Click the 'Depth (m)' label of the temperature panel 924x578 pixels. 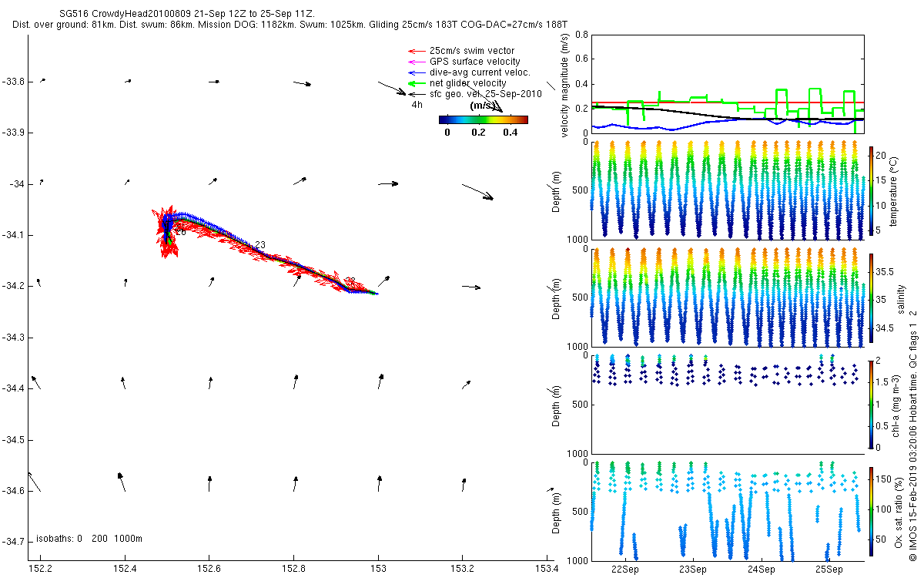click(x=557, y=190)
